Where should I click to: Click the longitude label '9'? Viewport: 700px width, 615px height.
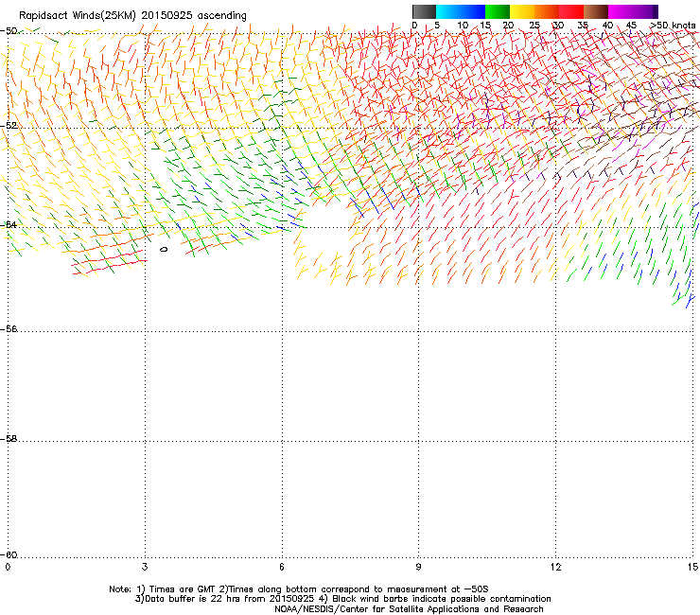418,567
